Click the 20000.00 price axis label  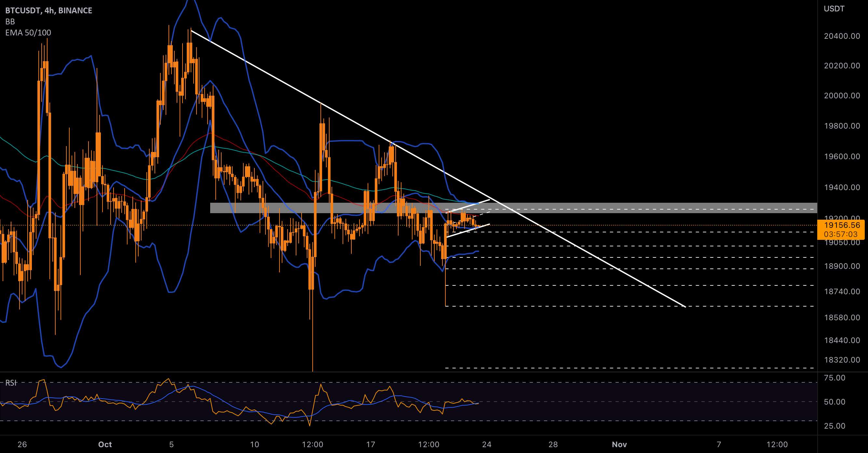pyautogui.click(x=842, y=96)
